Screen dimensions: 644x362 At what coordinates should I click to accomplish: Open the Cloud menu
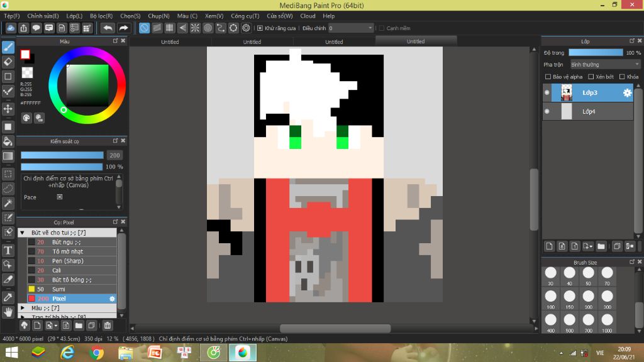click(x=308, y=16)
